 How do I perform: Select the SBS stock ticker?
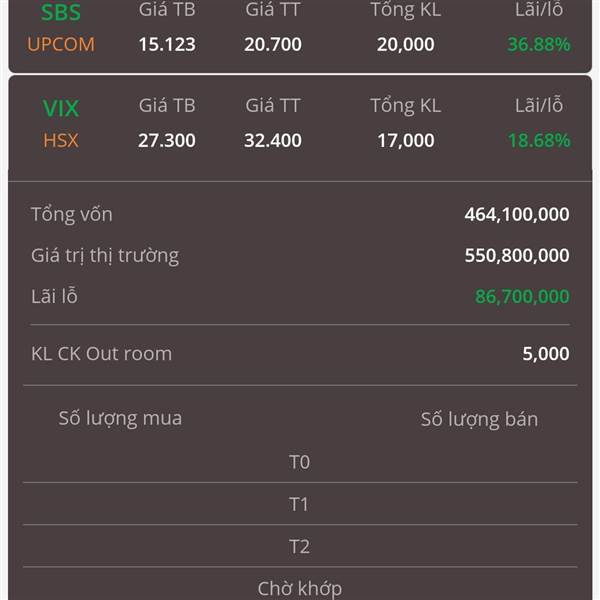tap(61, 13)
